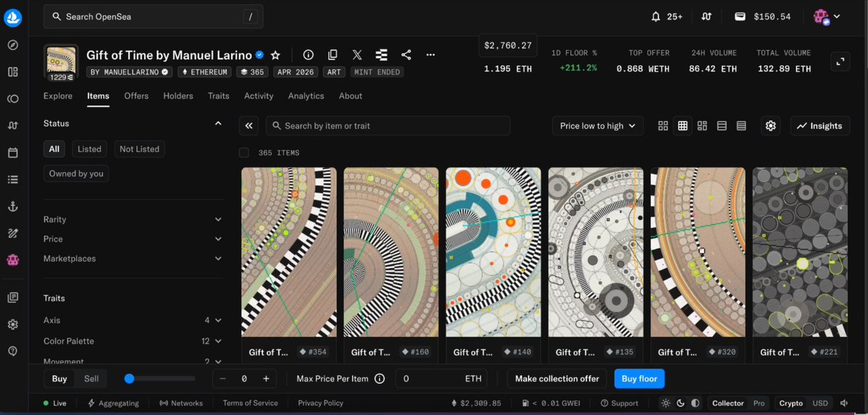Expand the Rarity filter
The image size is (868, 415).
coord(133,219)
